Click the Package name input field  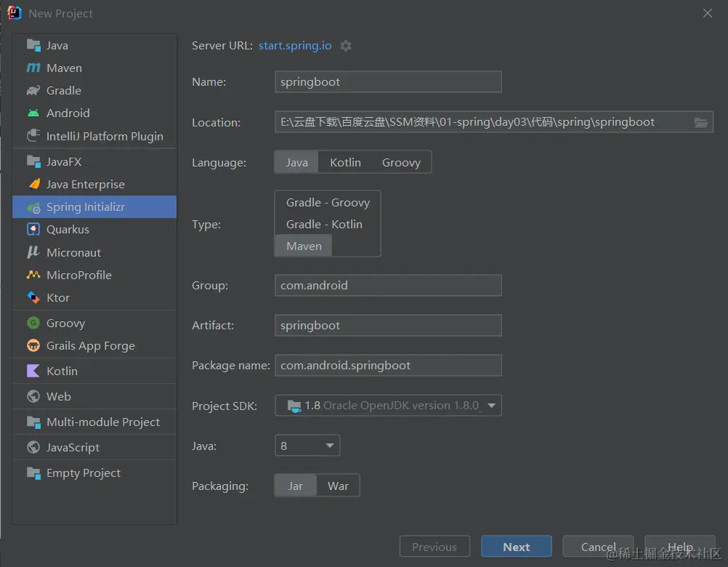[388, 366]
